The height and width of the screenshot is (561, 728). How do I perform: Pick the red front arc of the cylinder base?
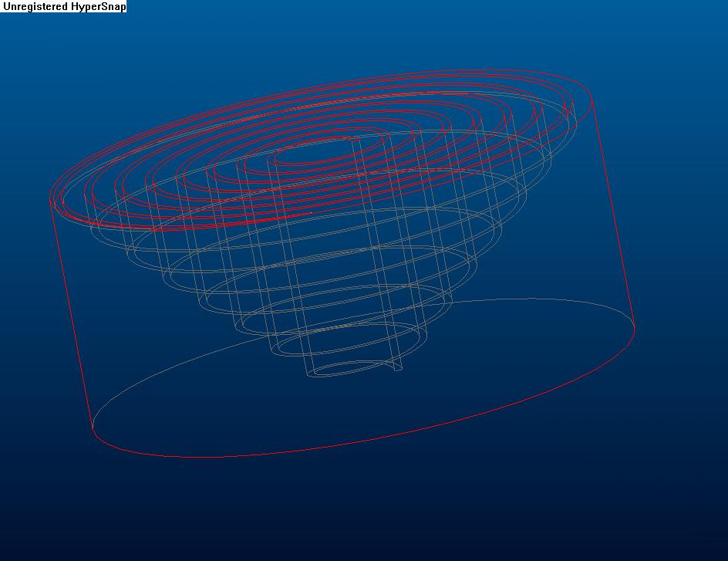coord(362,441)
